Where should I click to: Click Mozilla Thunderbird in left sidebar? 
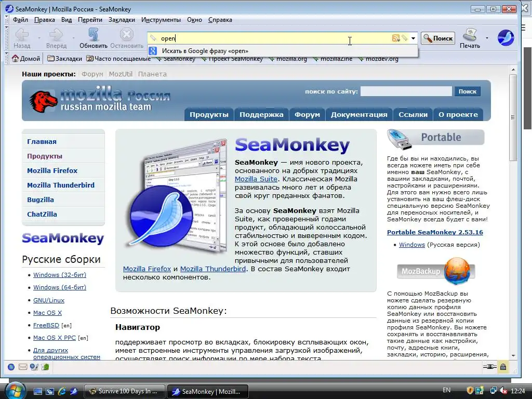(61, 185)
